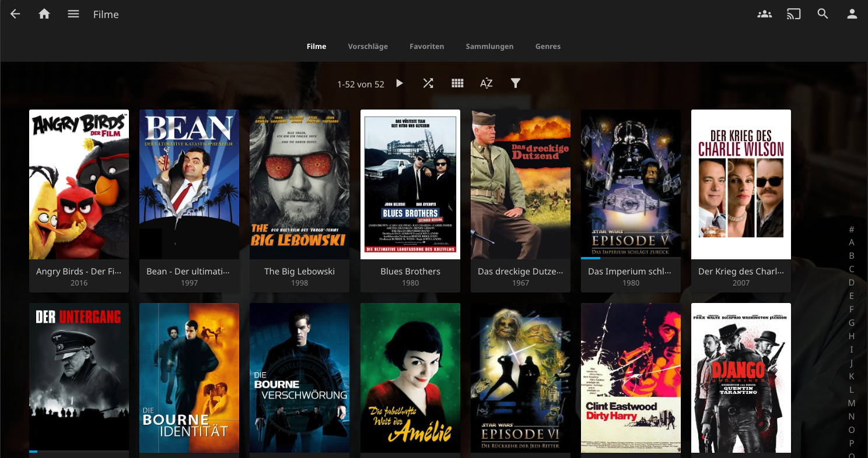Screen dimensions: 868x458
Task: Open the filter funnel icon
Action: pyautogui.click(x=516, y=83)
